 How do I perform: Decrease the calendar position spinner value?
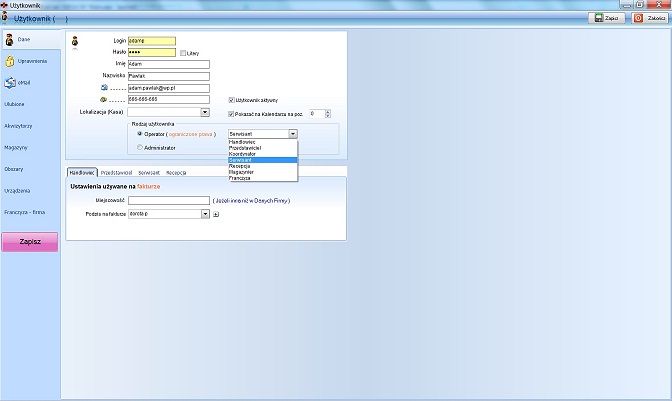(328, 116)
